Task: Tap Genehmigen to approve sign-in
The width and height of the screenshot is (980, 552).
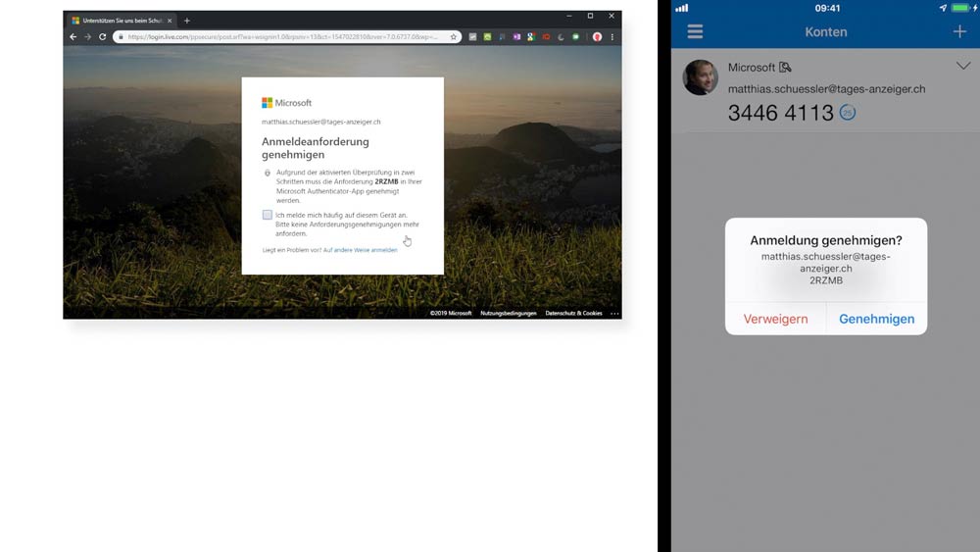Action: [876, 319]
